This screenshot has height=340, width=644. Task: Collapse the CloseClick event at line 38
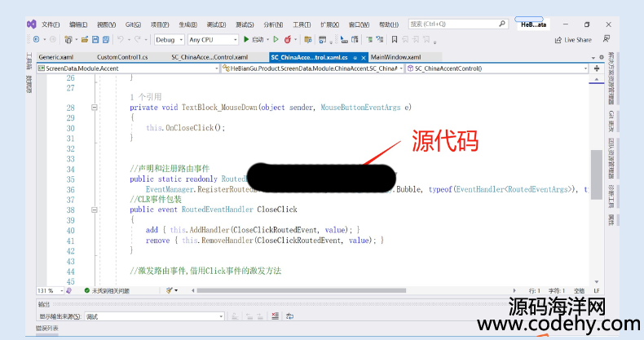(x=94, y=210)
